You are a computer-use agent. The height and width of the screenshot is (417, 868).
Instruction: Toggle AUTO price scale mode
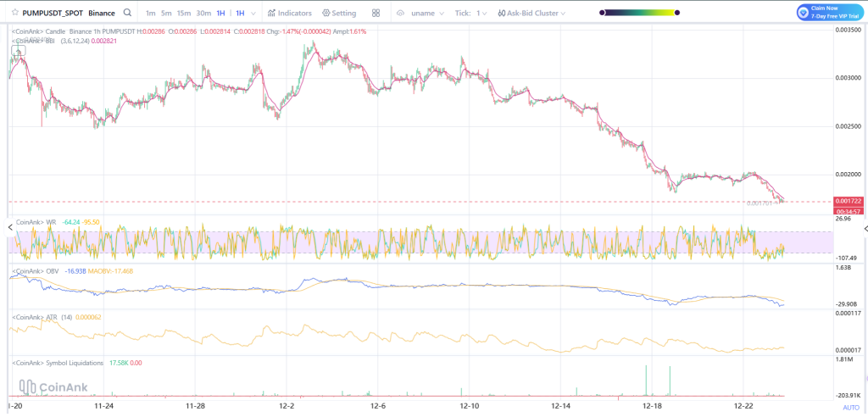pos(851,408)
